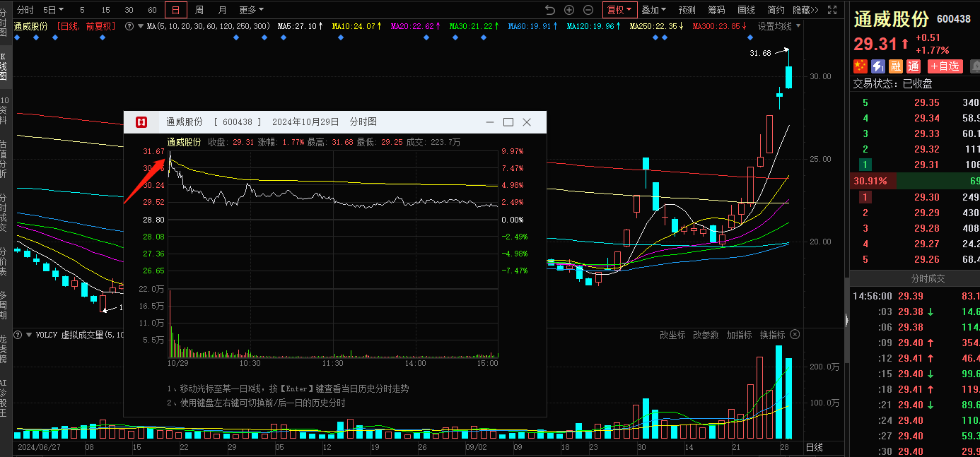Close the 通威股份 intraday popup
Viewport: 980px width, 457px height.
[x=526, y=122]
